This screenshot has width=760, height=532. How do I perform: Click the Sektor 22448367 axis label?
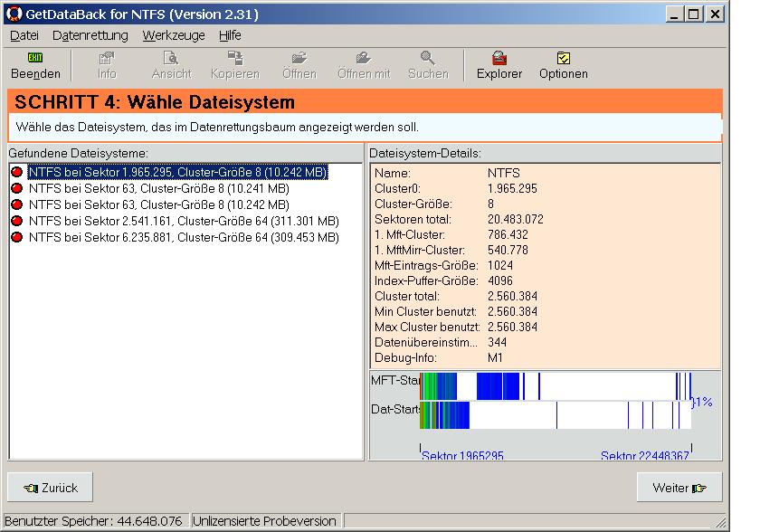point(644,455)
